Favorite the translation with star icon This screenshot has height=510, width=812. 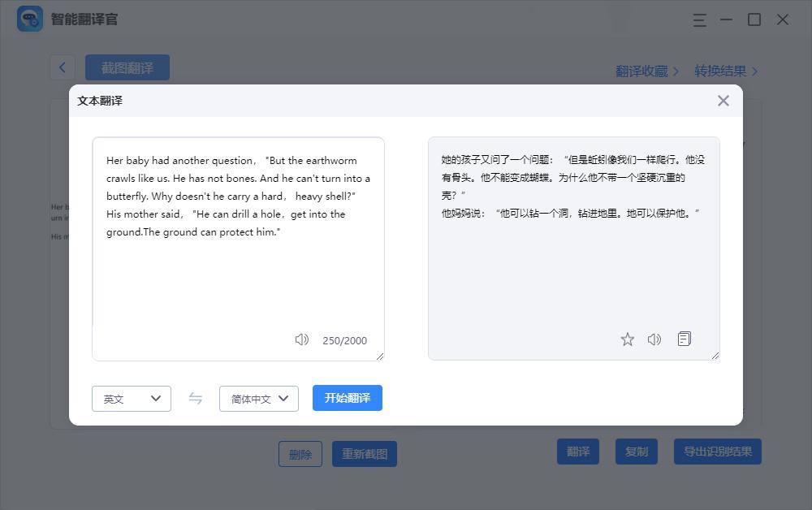point(627,339)
